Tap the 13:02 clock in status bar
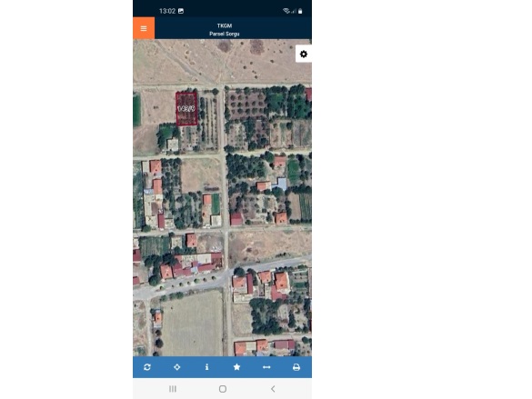The image size is (532, 399). 167,11
